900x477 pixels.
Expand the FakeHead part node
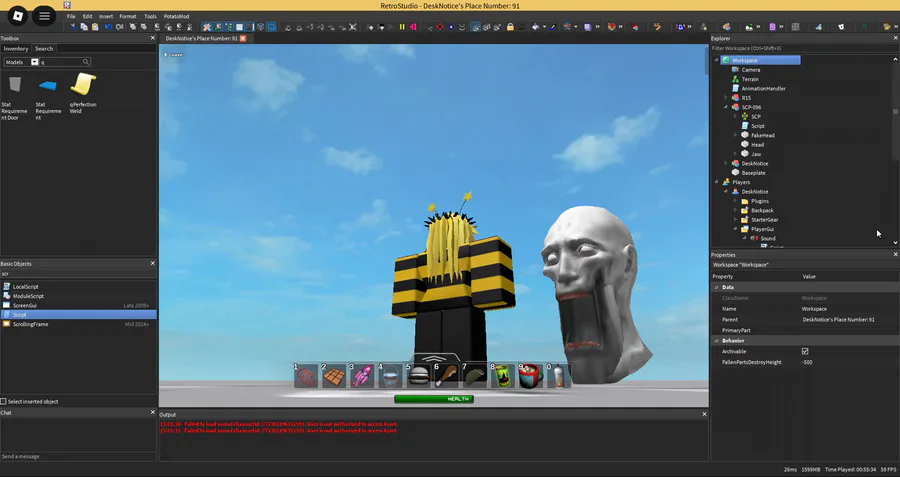[735, 135]
